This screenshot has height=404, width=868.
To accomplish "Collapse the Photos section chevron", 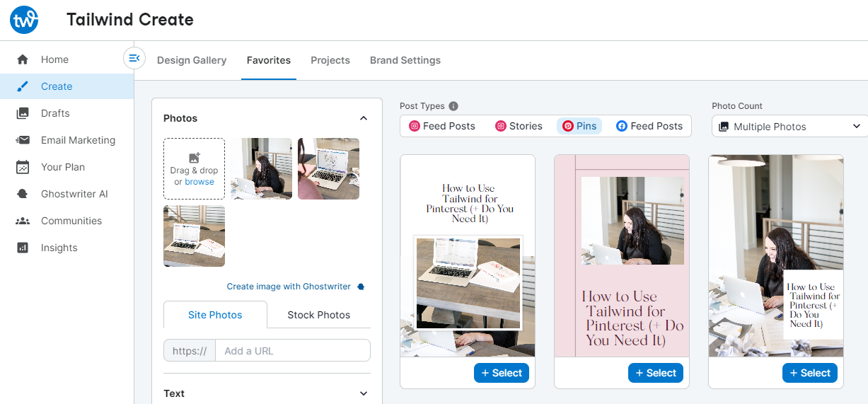I will click(x=364, y=118).
